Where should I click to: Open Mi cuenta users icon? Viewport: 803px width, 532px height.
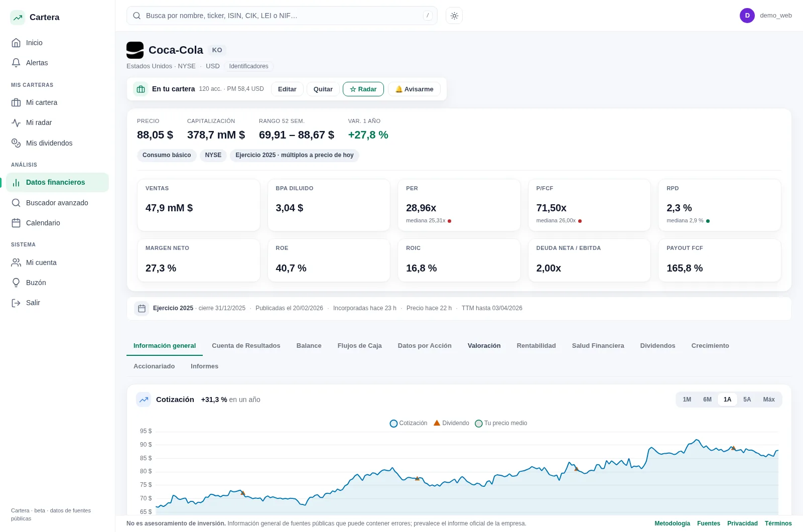16,262
